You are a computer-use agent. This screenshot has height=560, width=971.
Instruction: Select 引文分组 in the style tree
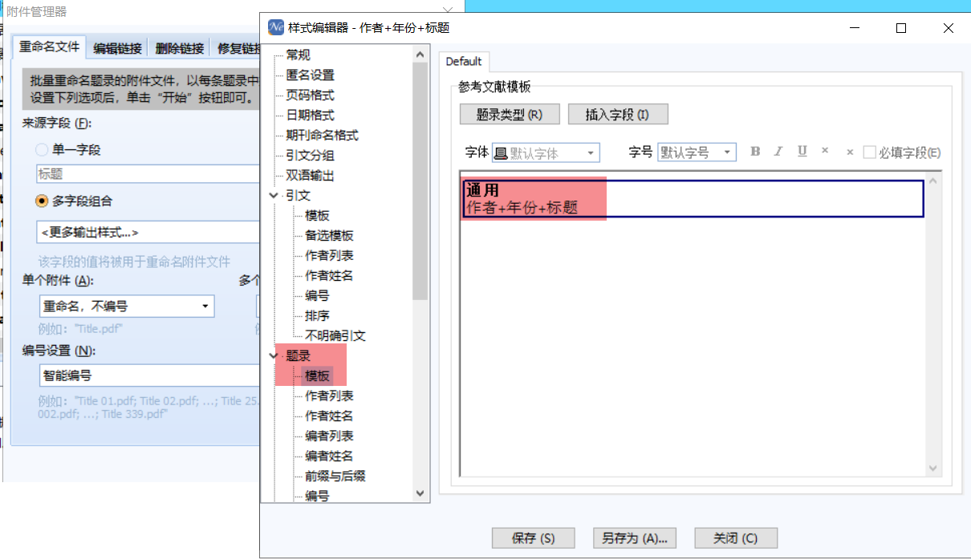310,155
